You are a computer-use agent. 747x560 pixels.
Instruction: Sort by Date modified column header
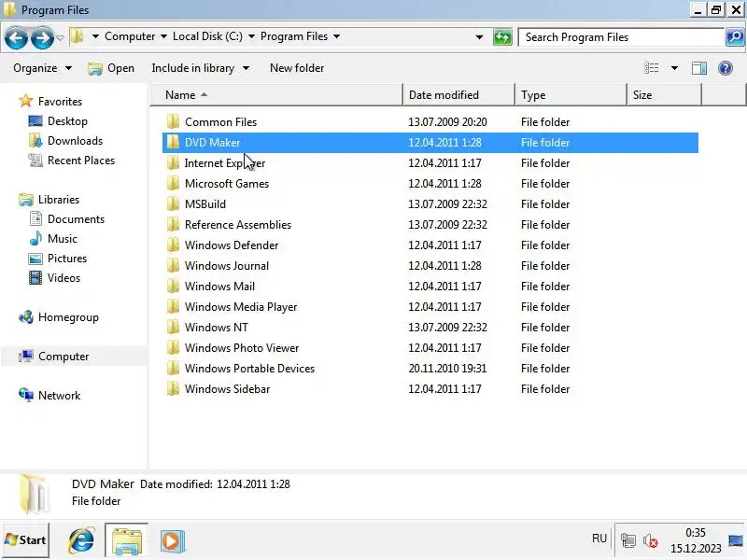tap(458, 95)
